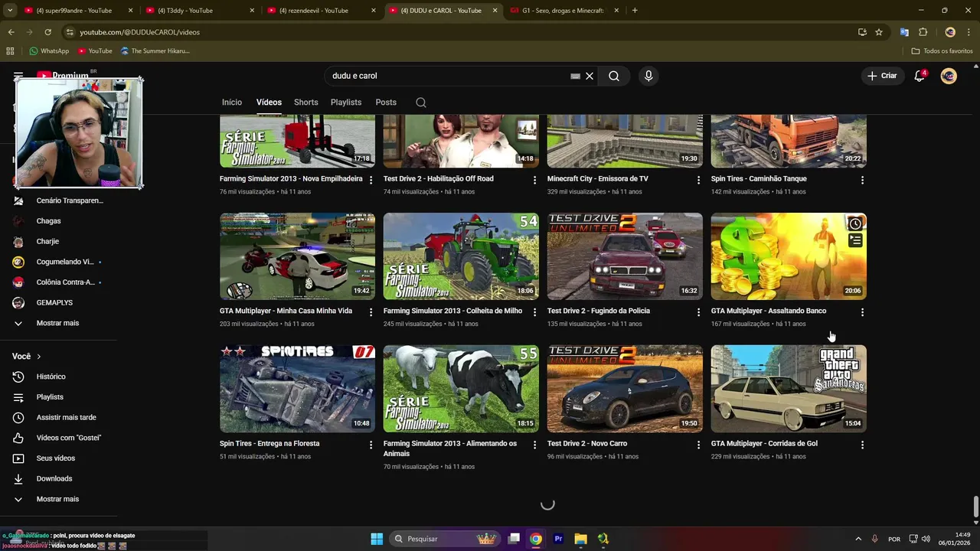Open on-screen keyboard icon in search box
This screenshot has width=980, height=551.
[575, 76]
